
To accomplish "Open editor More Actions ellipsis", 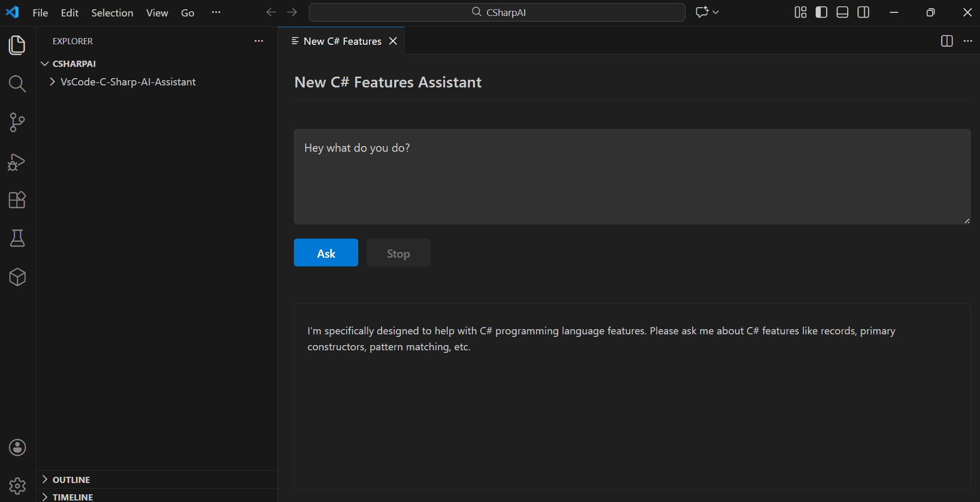I will pos(968,41).
